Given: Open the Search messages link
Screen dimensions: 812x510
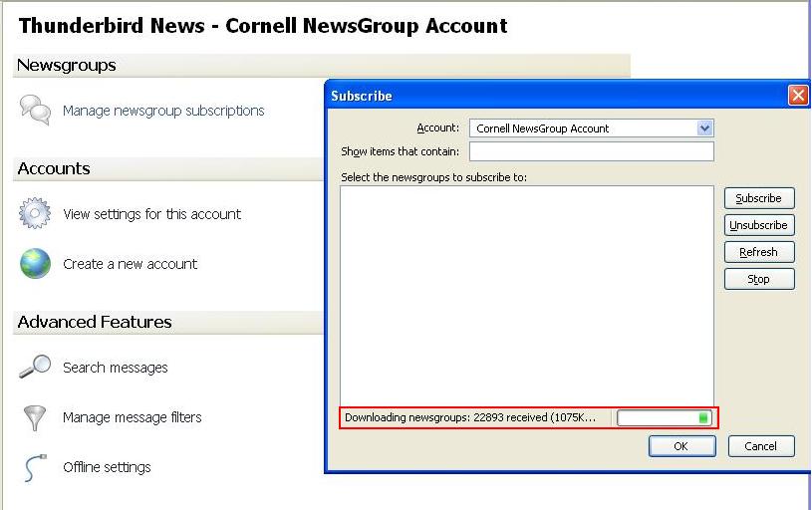Looking at the screenshot, I should tap(115, 368).
